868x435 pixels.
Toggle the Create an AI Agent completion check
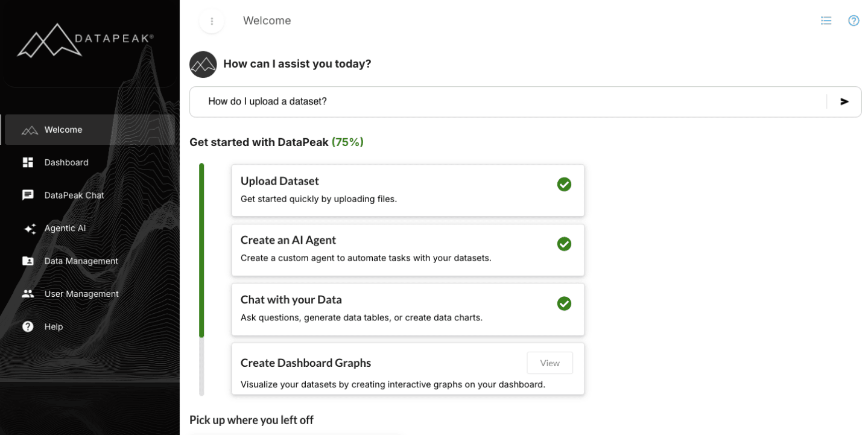(564, 244)
